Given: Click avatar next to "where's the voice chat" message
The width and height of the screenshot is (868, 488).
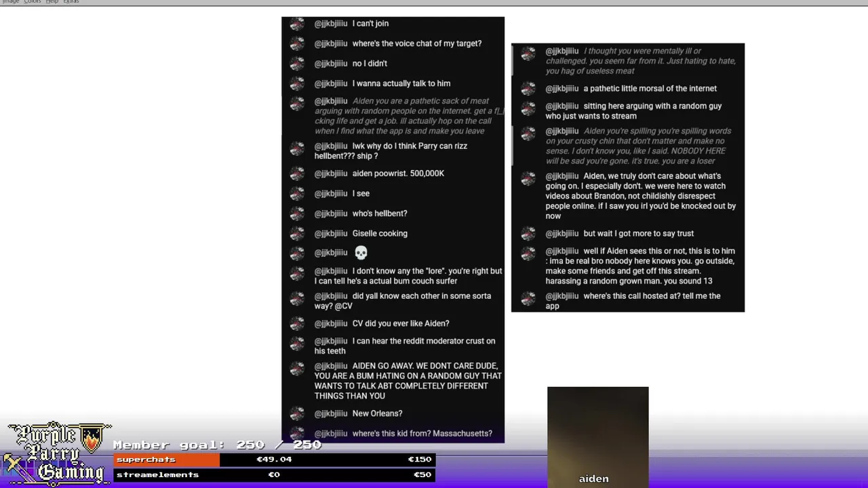Looking at the screenshot, I should pyautogui.click(x=297, y=43).
